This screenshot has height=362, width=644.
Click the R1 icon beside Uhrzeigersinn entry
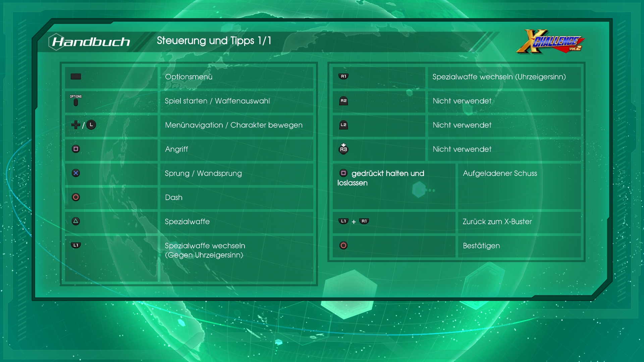coord(343,76)
